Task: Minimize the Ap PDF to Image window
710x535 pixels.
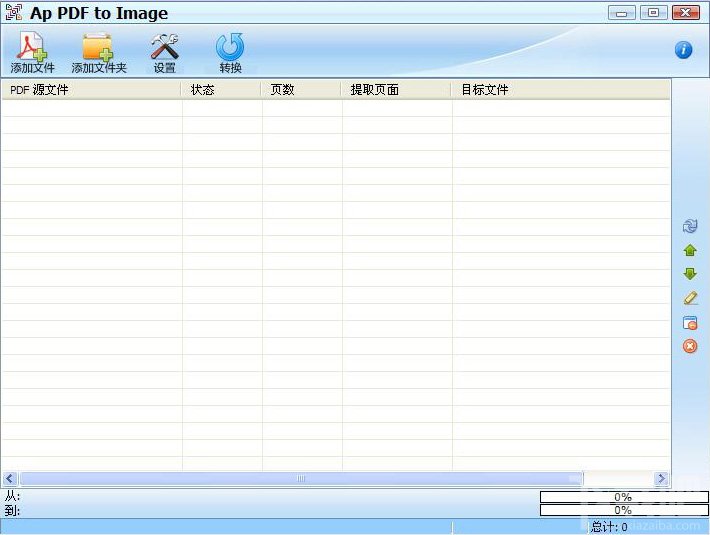Action: 622,13
